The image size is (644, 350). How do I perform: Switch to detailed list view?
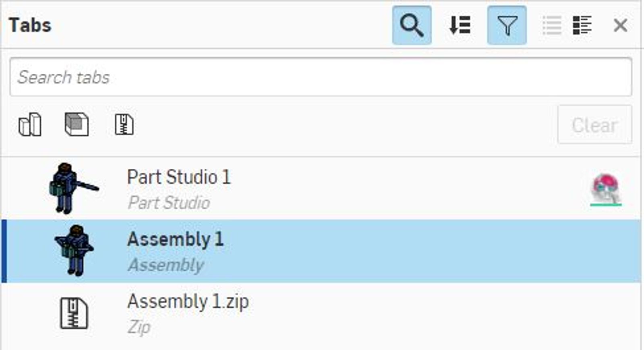click(x=582, y=25)
